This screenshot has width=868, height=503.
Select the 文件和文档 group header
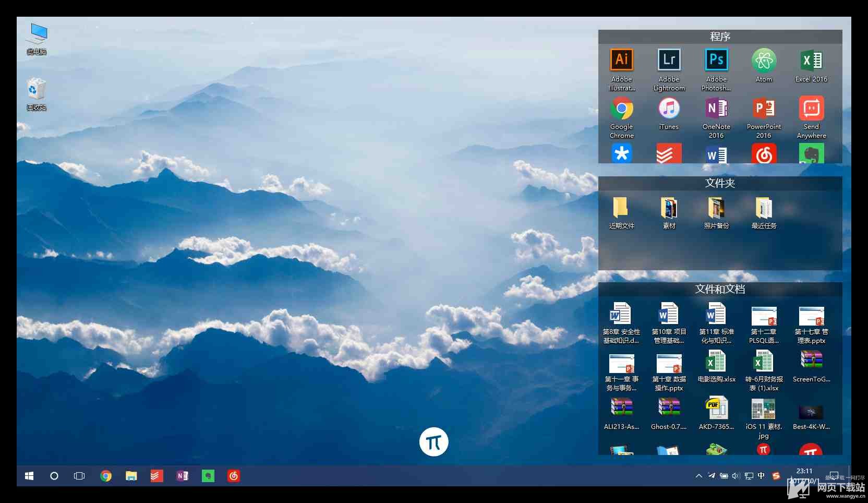720,289
